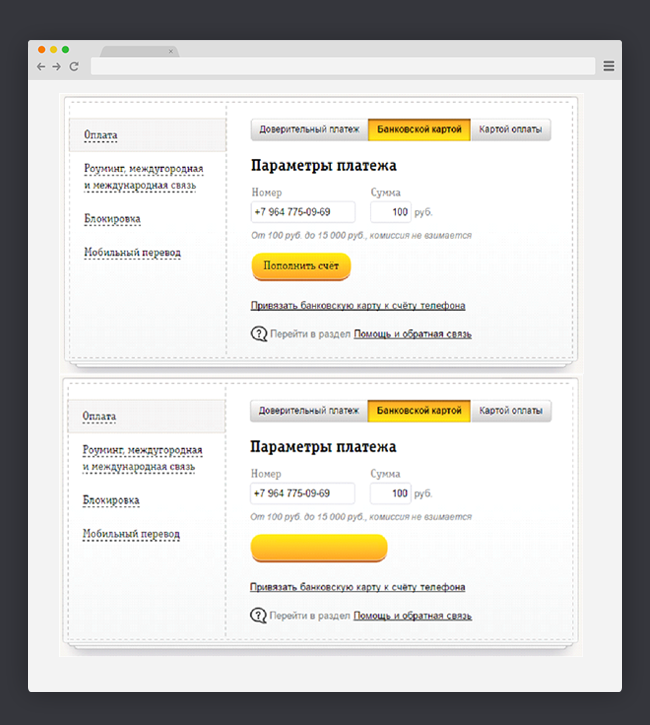This screenshot has width=650, height=725.
Task: Open the browser hamburger menu
Action: point(609,66)
